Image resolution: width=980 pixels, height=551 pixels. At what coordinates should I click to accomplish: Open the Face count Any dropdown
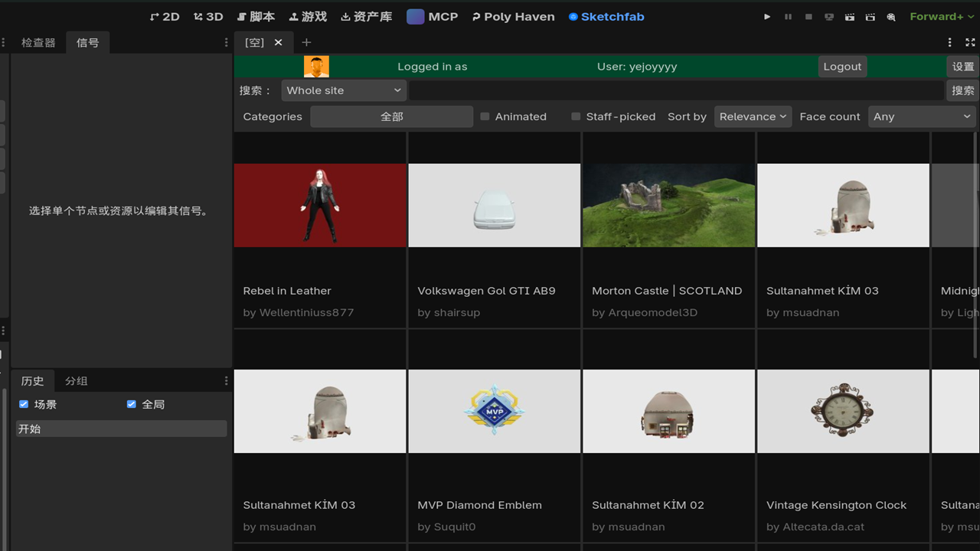(922, 116)
